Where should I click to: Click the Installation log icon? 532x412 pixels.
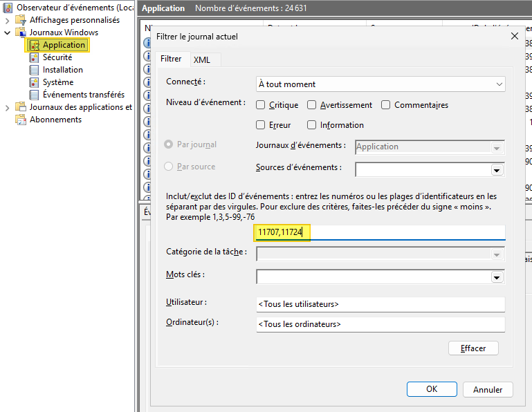coord(34,70)
